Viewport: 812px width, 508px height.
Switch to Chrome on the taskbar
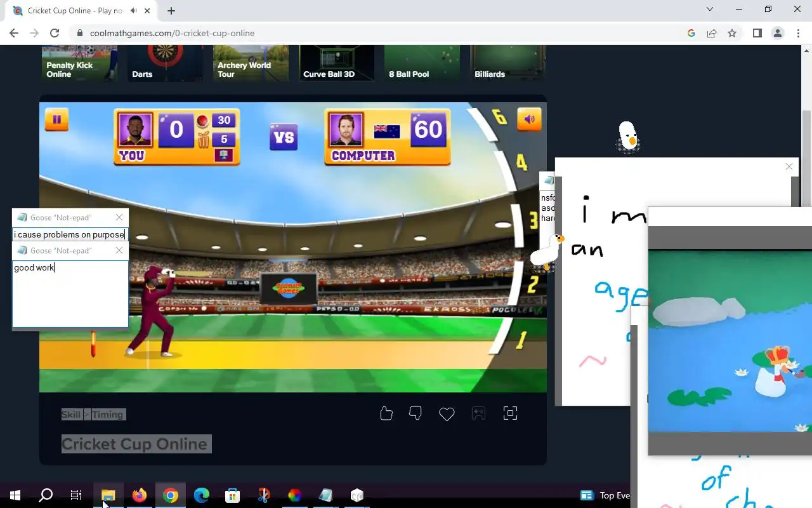tap(170, 495)
